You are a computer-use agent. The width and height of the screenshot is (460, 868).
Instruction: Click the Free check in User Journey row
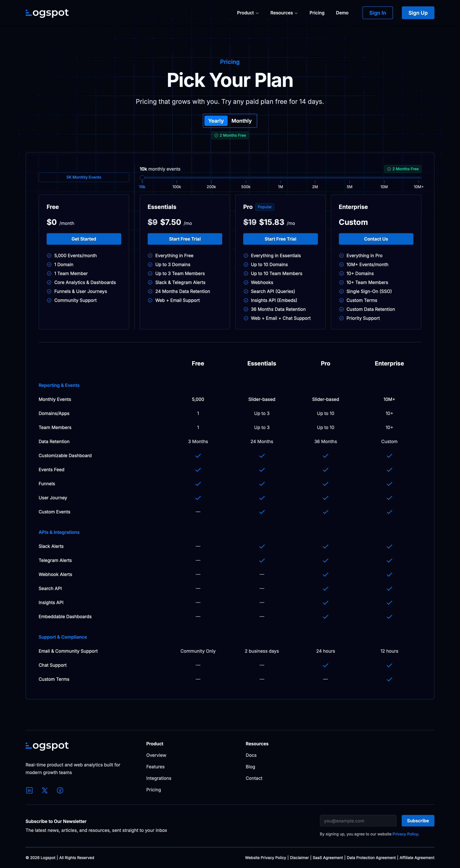(x=198, y=498)
